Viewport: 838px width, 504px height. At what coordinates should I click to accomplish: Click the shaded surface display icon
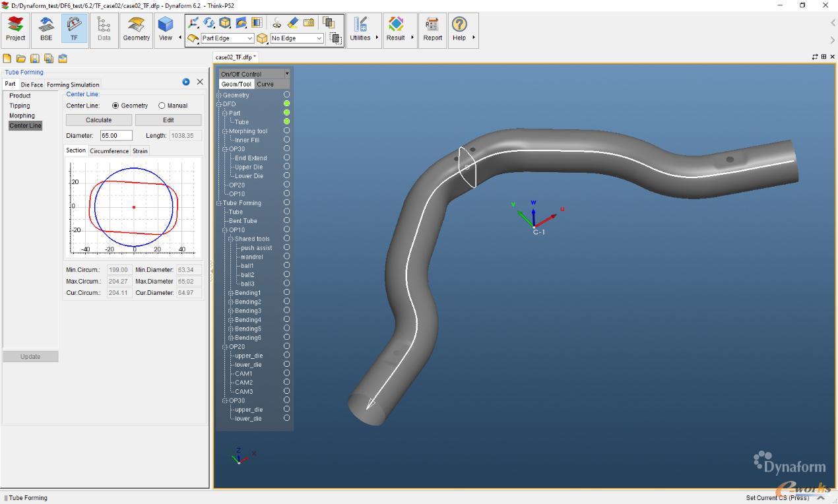[241, 22]
